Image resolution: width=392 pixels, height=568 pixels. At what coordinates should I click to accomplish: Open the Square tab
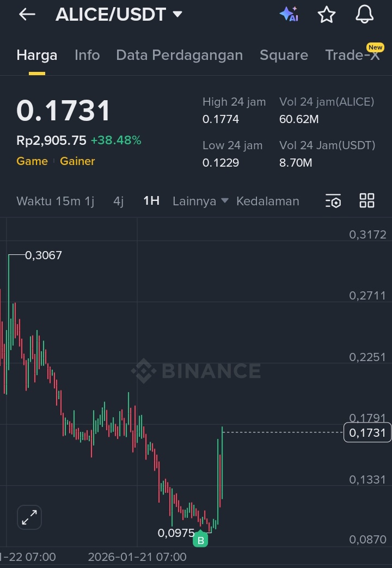pyautogui.click(x=284, y=55)
